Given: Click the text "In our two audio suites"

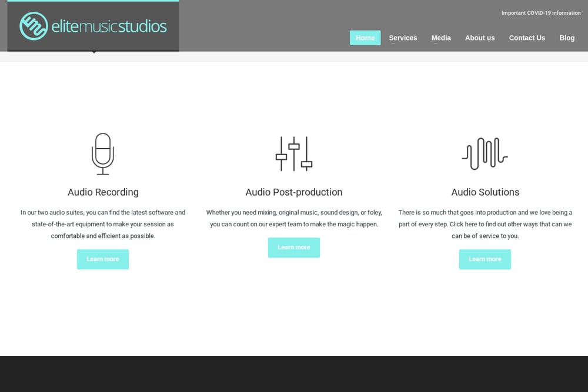Looking at the screenshot, I should click(52, 213).
